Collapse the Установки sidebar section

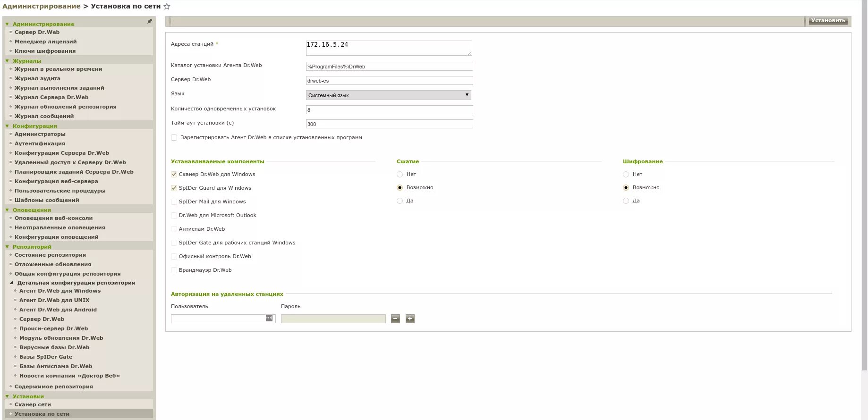point(7,396)
